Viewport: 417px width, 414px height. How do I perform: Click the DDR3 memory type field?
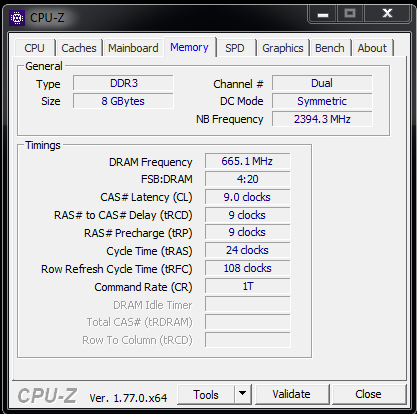click(x=123, y=83)
